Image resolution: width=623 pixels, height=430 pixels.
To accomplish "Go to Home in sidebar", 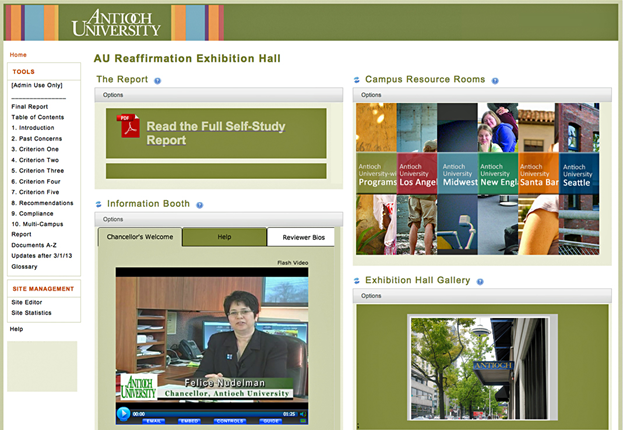I will point(18,55).
